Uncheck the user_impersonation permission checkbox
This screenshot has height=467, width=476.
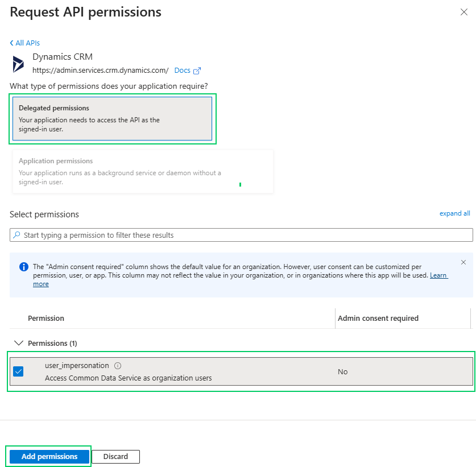[x=18, y=371]
